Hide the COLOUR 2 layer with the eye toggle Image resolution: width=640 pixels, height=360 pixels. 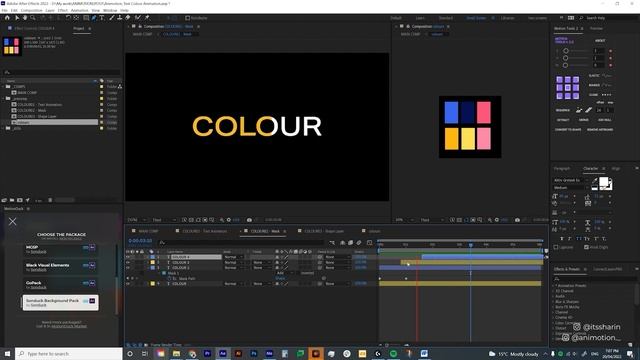click(x=128, y=268)
